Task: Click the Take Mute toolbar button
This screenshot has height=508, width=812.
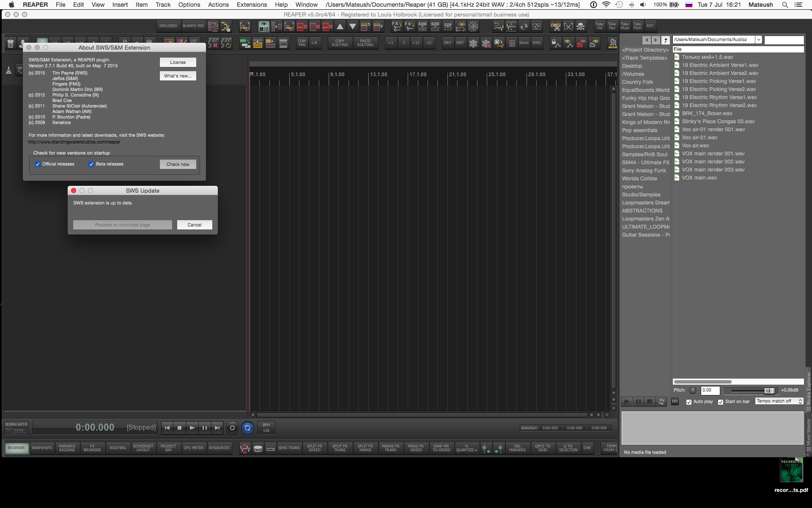Action: pos(625,26)
